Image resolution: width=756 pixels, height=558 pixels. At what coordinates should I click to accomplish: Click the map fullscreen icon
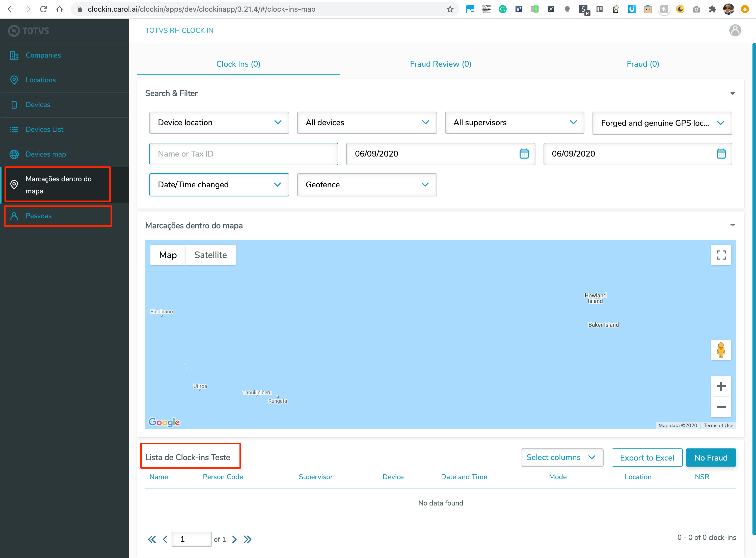(721, 255)
